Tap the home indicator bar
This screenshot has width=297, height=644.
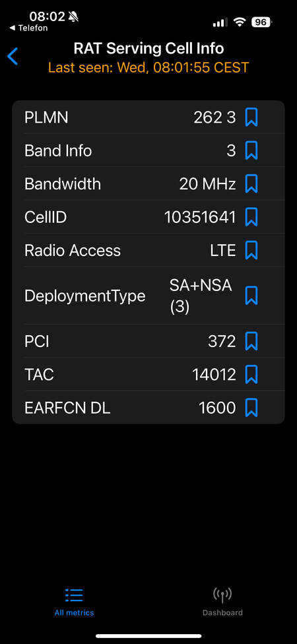[x=148, y=636]
